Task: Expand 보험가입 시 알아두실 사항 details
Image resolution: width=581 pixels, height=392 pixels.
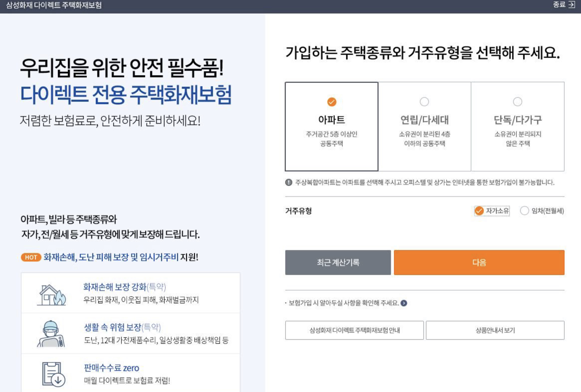Action: (x=344, y=303)
